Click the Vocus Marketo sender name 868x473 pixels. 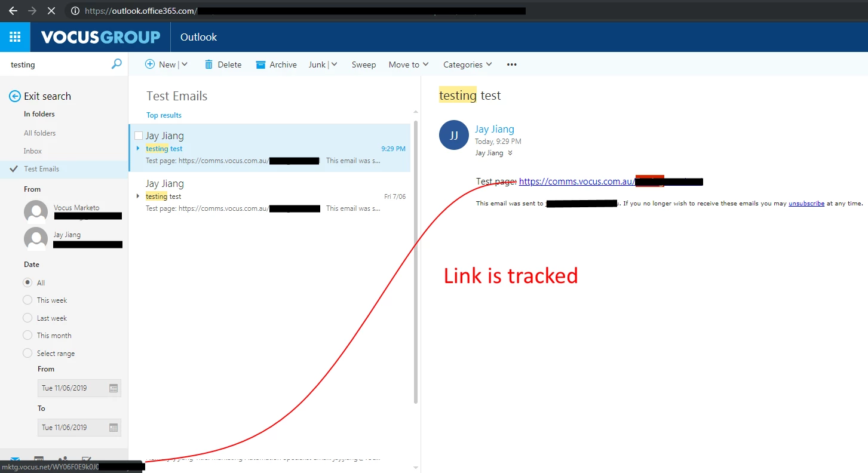[76, 208]
